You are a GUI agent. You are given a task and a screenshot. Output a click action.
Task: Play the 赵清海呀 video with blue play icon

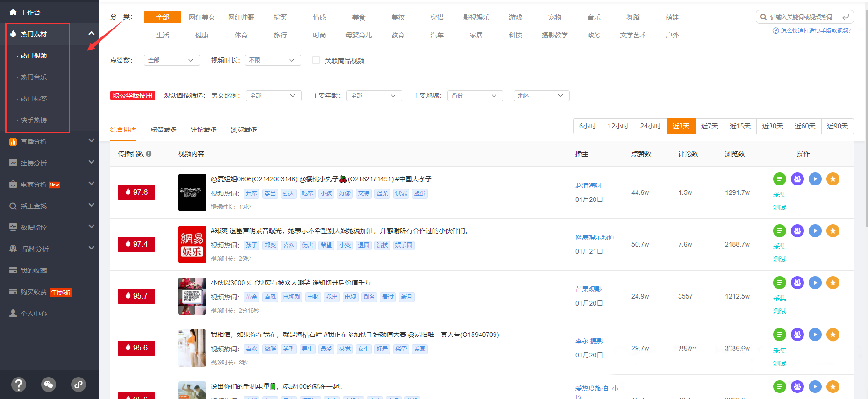coord(815,179)
